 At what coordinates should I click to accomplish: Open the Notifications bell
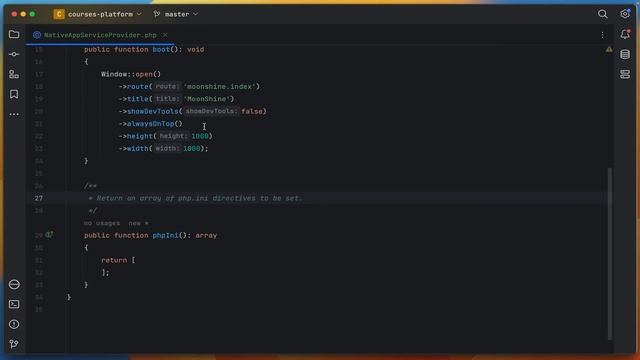click(625, 34)
